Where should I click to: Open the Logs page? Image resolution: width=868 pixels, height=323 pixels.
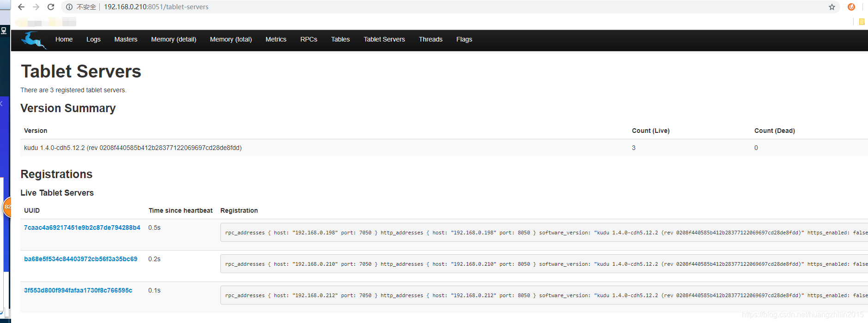click(93, 40)
